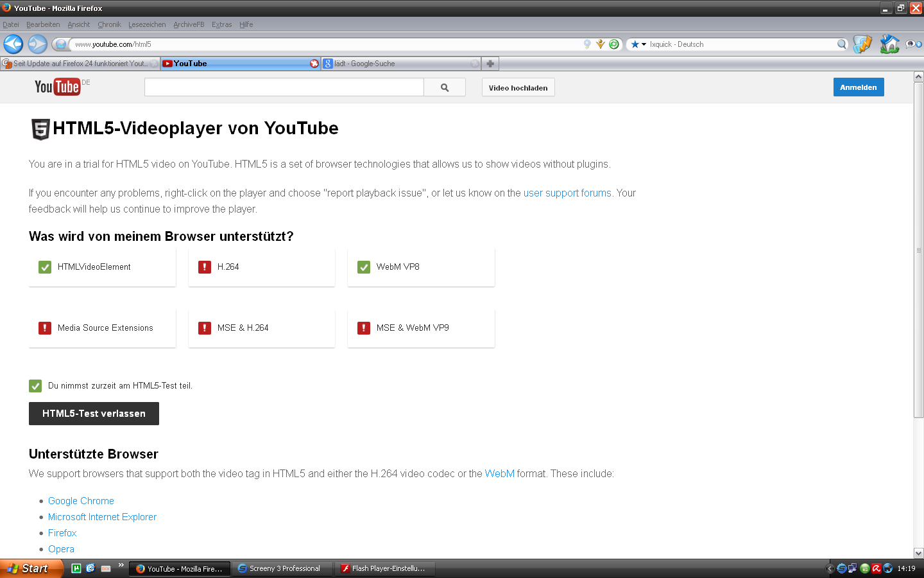The width and height of the screenshot is (924, 578).
Task: Open the downloads chart icon in the toolbar
Action: click(862, 44)
